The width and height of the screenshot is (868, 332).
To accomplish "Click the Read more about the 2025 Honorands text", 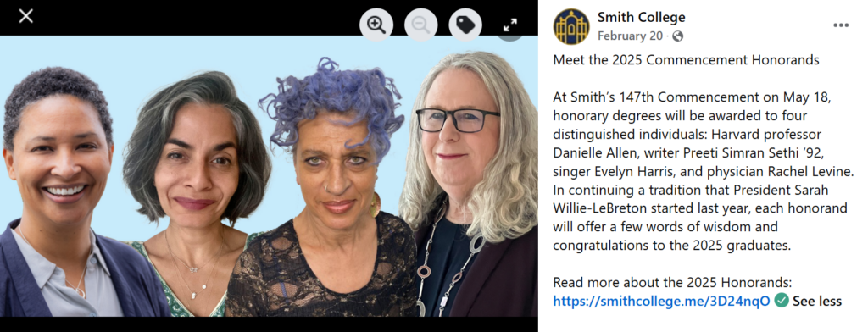I will tap(672, 282).
